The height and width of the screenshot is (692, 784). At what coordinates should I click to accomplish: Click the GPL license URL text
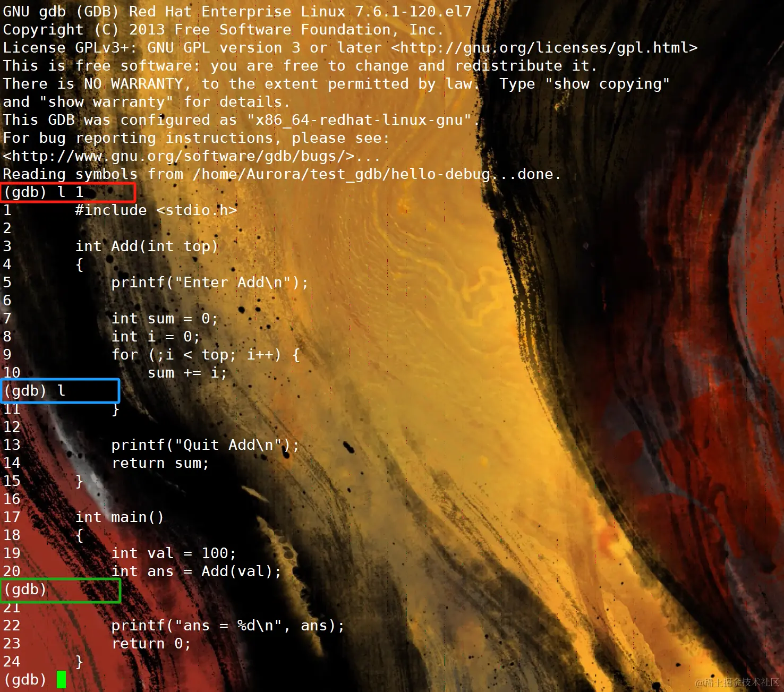(x=544, y=48)
